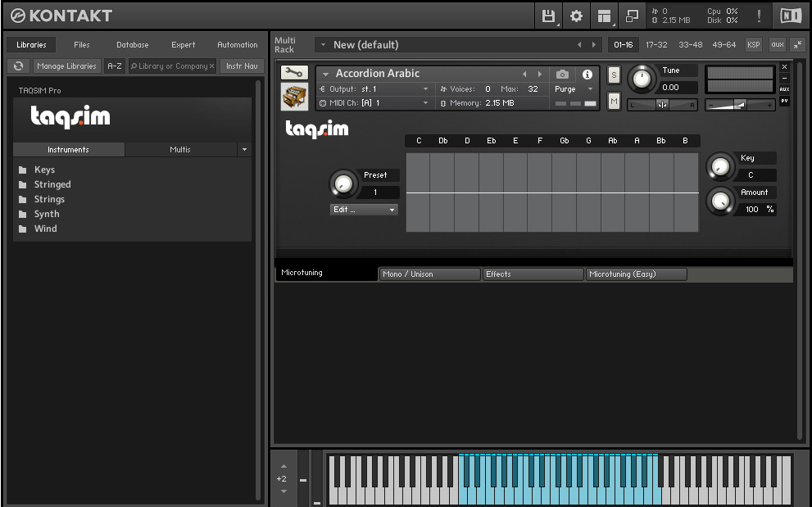Open workspace layout panel menu
812x507 pixels.
[605, 16]
